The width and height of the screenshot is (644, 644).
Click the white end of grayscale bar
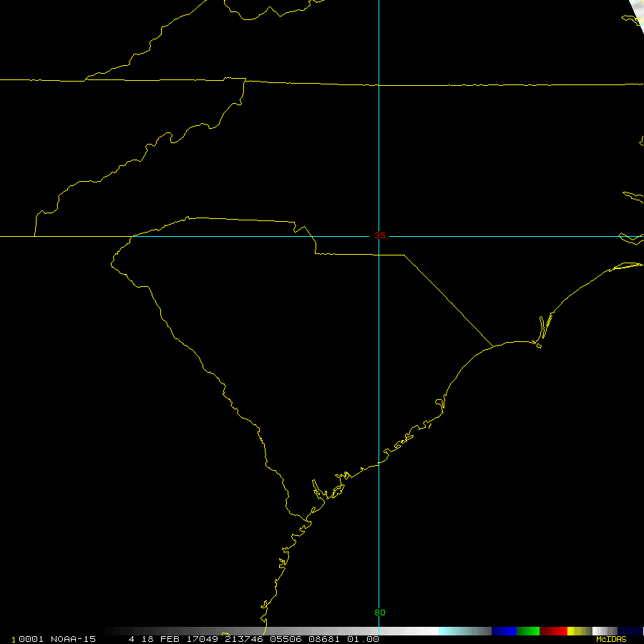426,631
